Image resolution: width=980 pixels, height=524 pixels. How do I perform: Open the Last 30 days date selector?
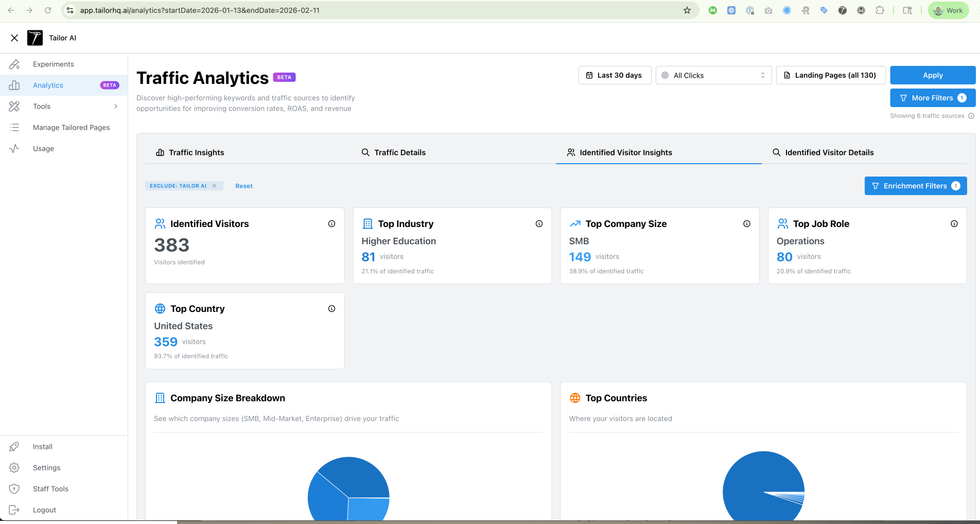(615, 75)
